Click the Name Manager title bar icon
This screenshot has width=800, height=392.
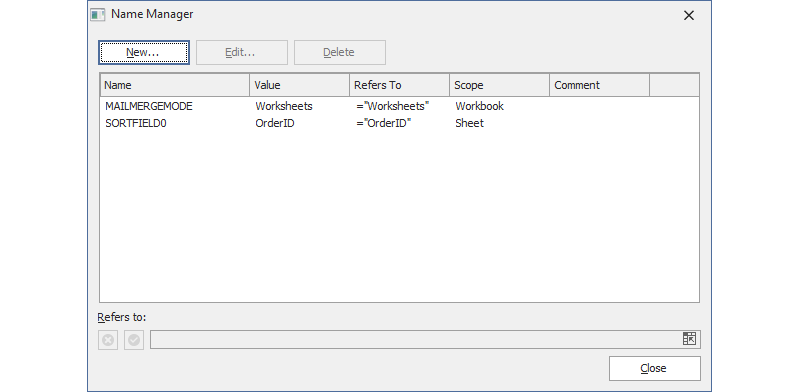98,15
